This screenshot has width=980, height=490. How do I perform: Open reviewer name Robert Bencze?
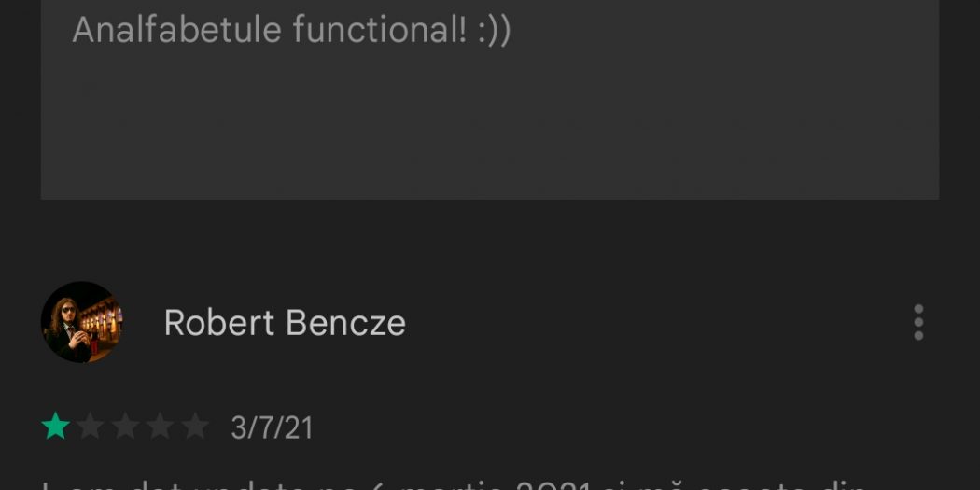tap(285, 323)
